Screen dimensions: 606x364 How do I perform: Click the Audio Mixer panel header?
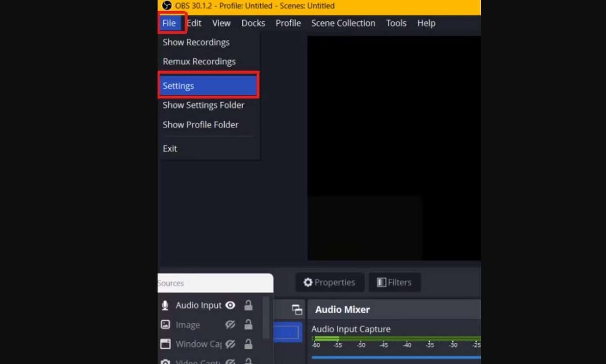394,309
